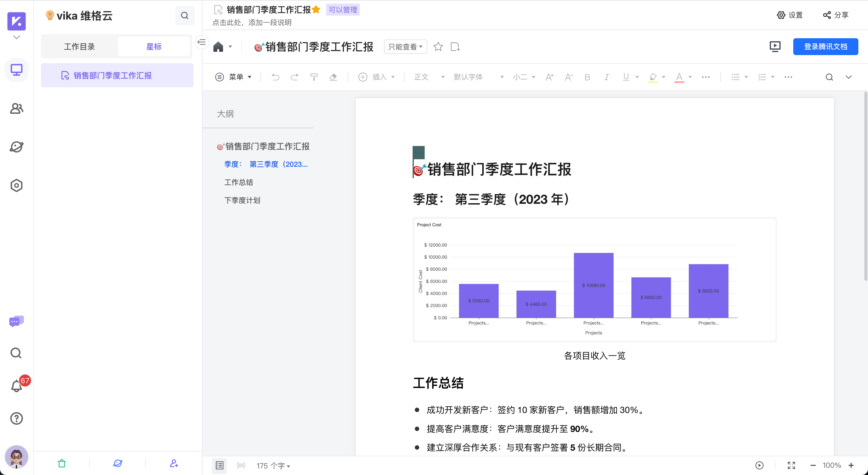Star the document with the star icon
This screenshot has width=868, height=475.
coord(438,46)
